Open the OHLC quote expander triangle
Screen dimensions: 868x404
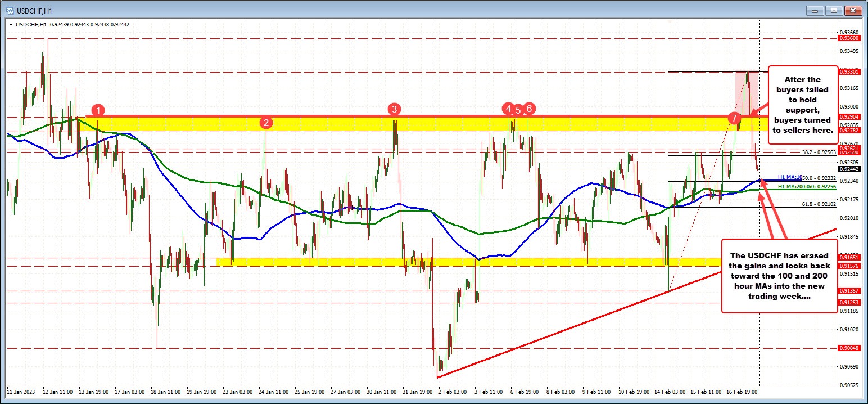[10, 24]
